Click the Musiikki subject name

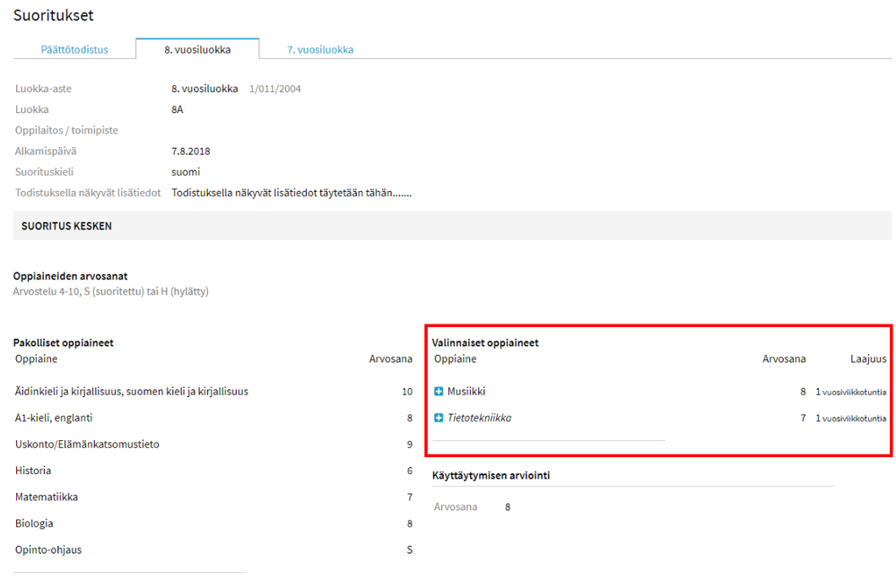466,392
